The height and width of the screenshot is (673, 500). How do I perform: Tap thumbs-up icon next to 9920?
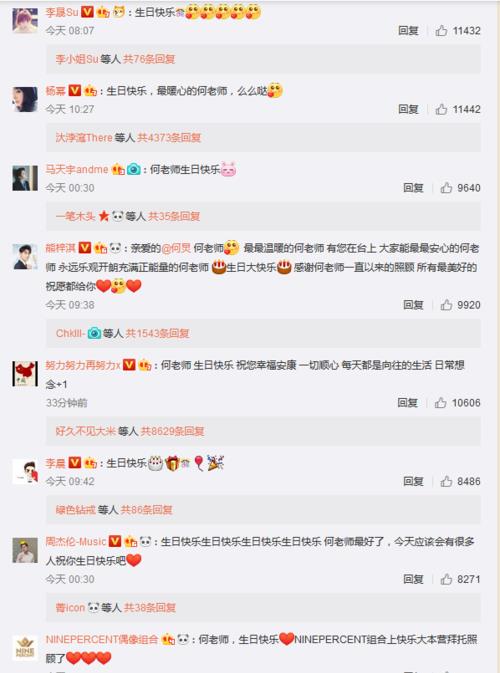coord(446,305)
